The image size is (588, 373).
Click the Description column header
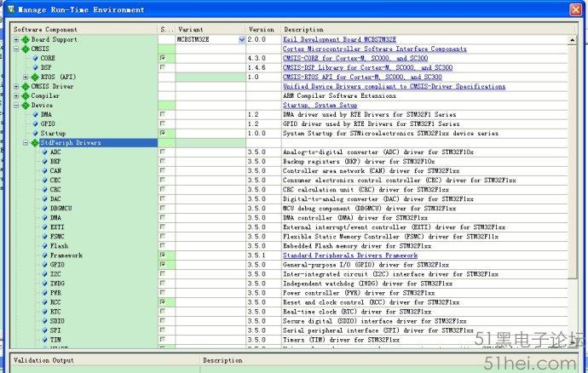[x=429, y=29]
